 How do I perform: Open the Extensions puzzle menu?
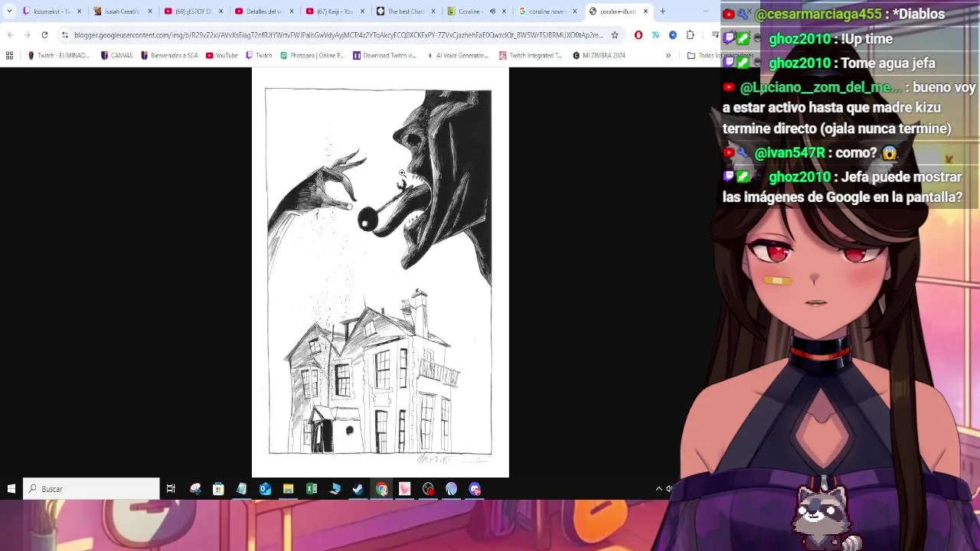pyautogui.click(x=691, y=35)
